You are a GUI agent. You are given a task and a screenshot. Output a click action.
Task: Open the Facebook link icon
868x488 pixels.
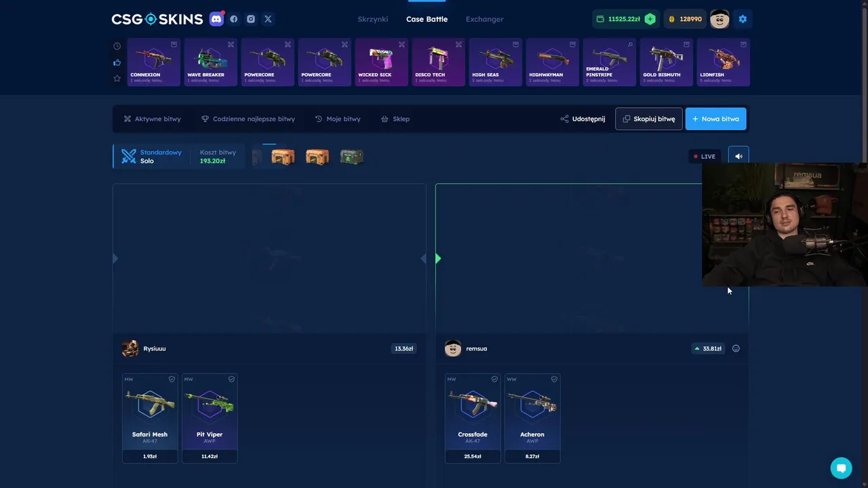pos(234,19)
